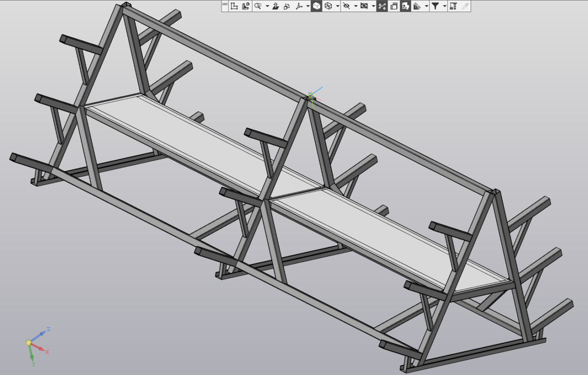The image size is (588, 375).
Task: Open the dropdown beside the framed eye icon
Action: click(x=374, y=6)
